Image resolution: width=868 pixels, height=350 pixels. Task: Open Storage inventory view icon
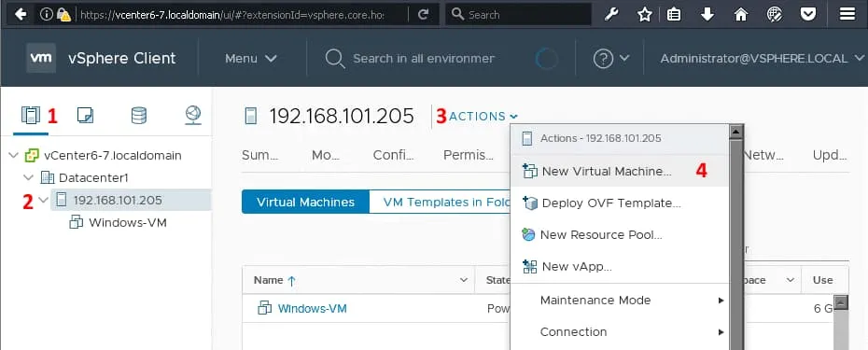(139, 115)
